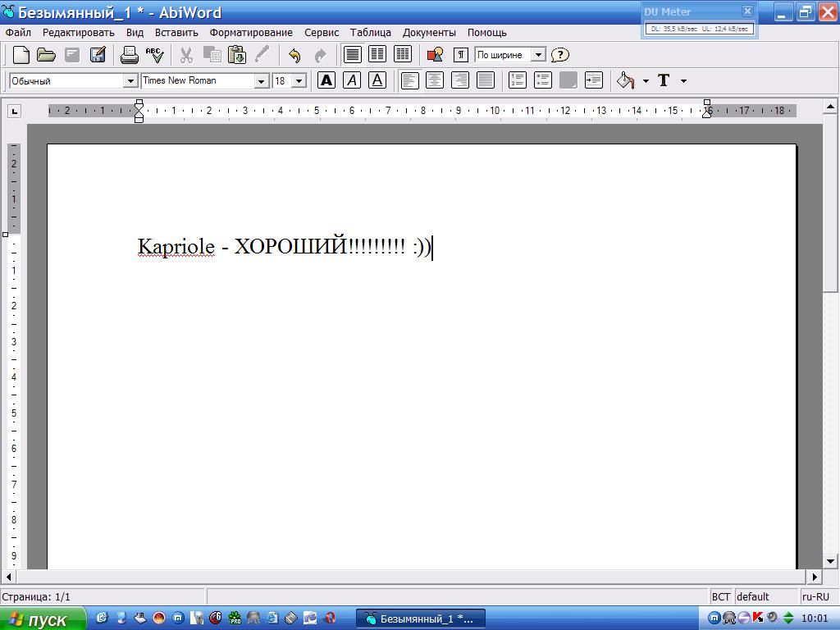
Task: Open an existing document via folder icon
Action: coord(46,55)
